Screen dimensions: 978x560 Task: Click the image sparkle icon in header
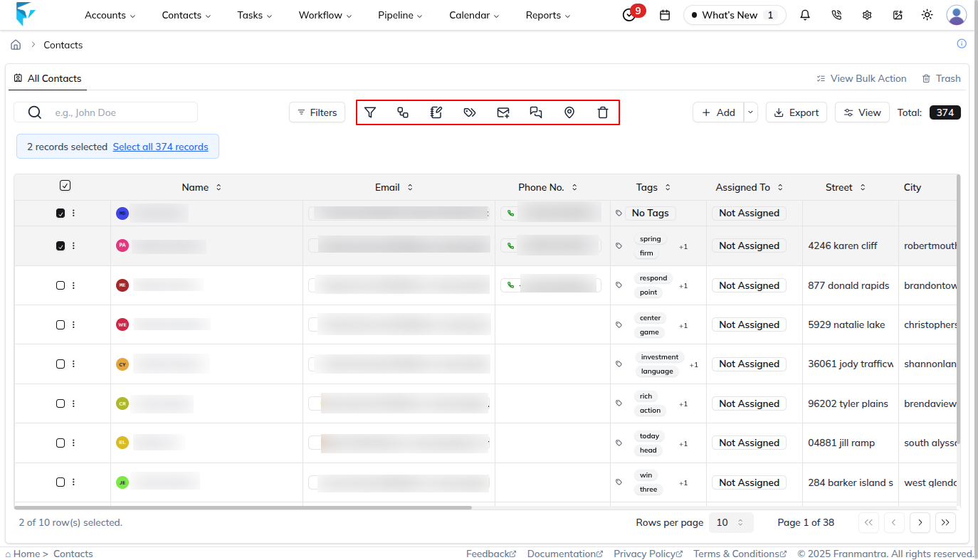tap(898, 15)
